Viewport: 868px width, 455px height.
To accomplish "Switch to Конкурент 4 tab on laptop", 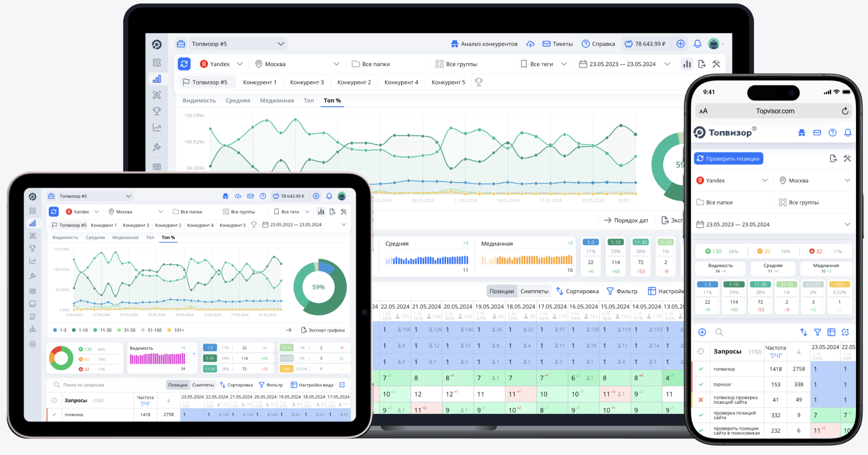I will click(x=401, y=82).
